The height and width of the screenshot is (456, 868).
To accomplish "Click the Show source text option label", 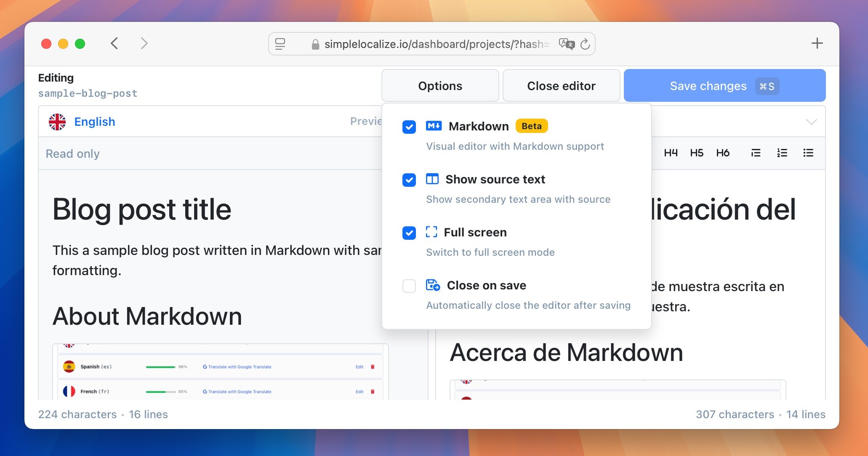I will coord(495,179).
